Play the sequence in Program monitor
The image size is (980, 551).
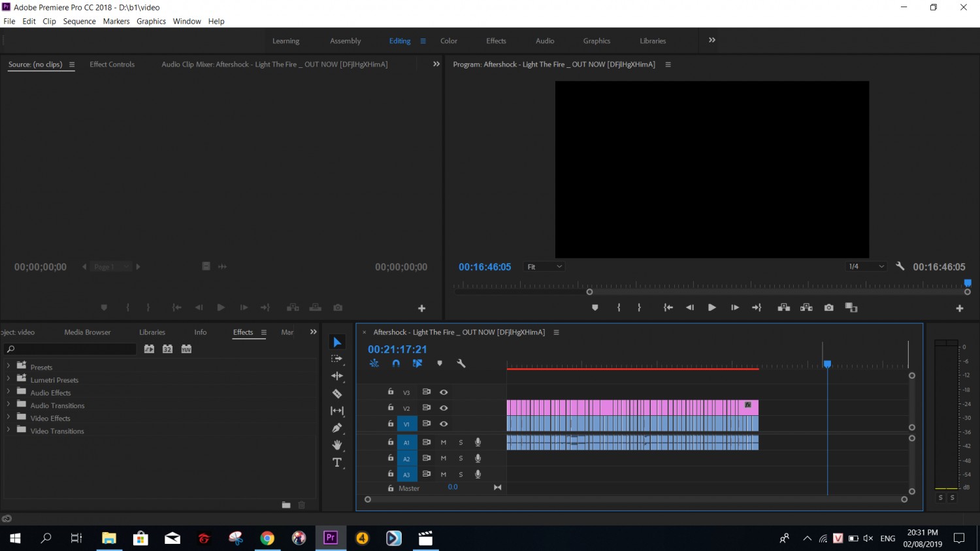(712, 307)
